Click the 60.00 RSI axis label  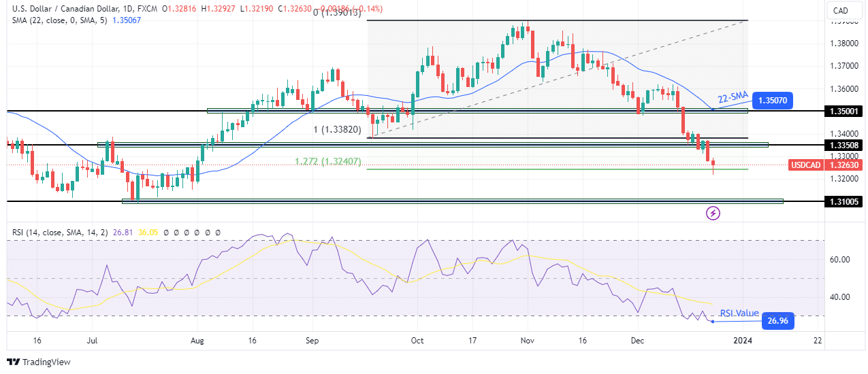[839, 259]
